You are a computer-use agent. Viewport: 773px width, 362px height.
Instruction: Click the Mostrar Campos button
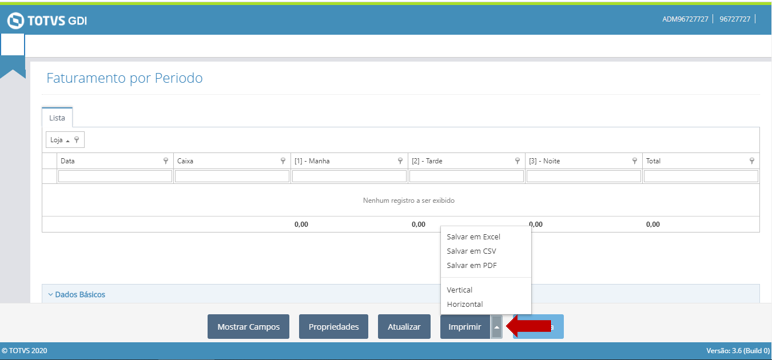pyautogui.click(x=248, y=326)
